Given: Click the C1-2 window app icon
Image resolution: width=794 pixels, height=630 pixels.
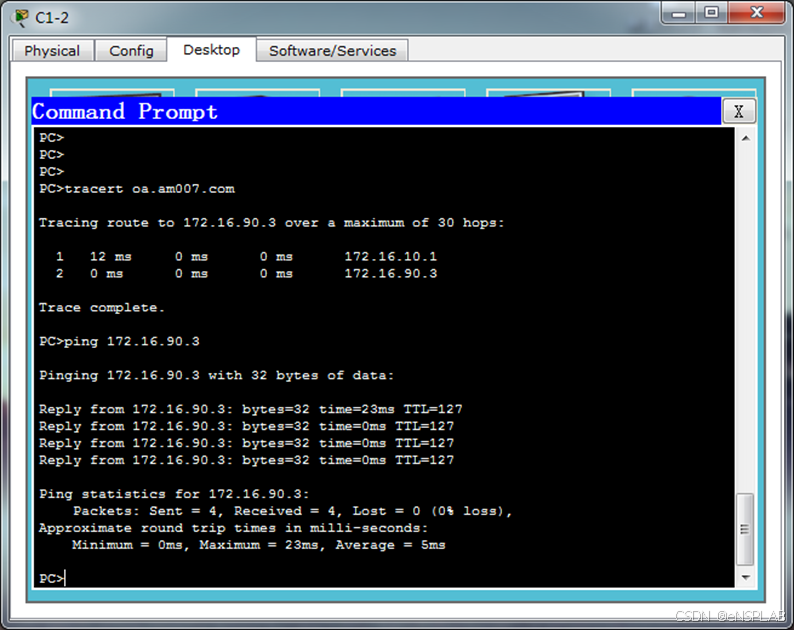Looking at the screenshot, I should pos(21,18).
